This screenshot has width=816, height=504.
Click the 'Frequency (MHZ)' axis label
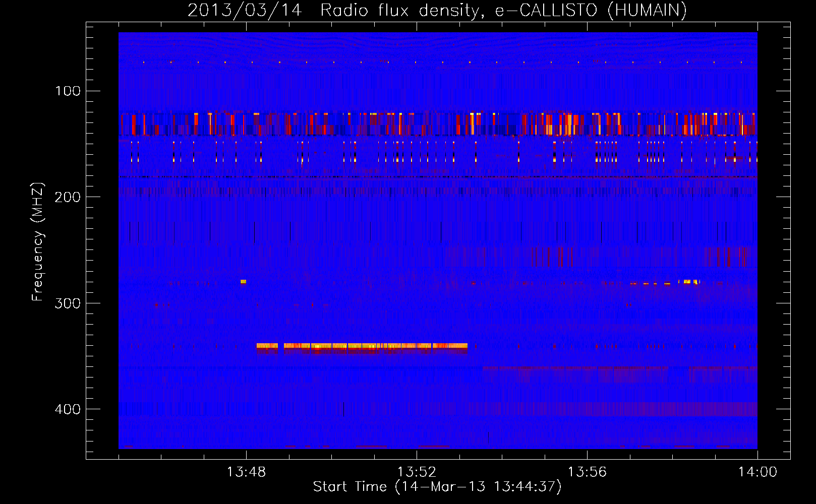tap(38, 242)
